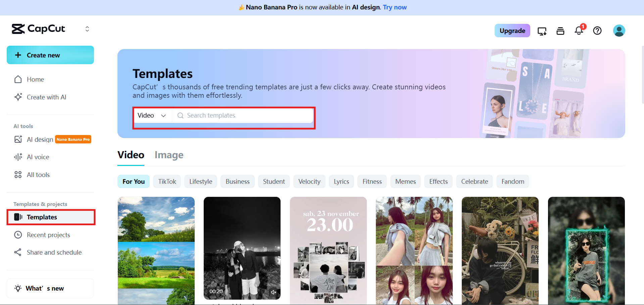This screenshot has height=305, width=644.
Task: Select Templates under Templates & projects
Action: click(x=42, y=217)
